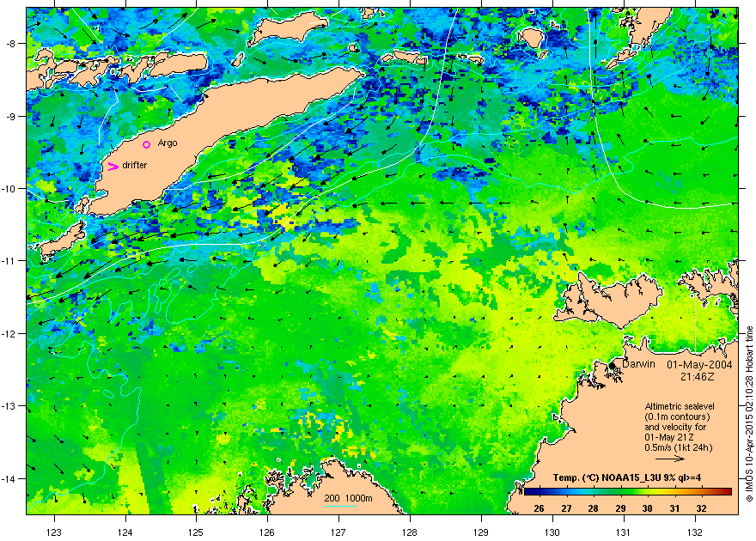Image resolution: width=756 pixels, height=541 pixels.
Task: Click the latitude axis label '-9'
Action: [11, 117]
